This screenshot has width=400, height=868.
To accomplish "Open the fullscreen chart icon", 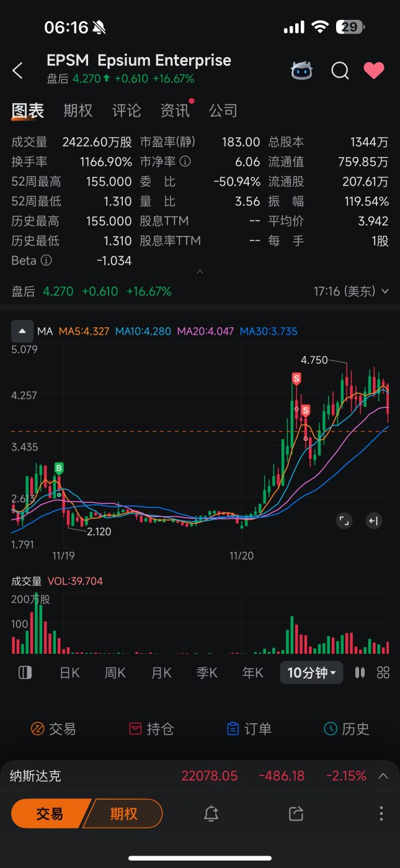I will [x=344, y=521].
